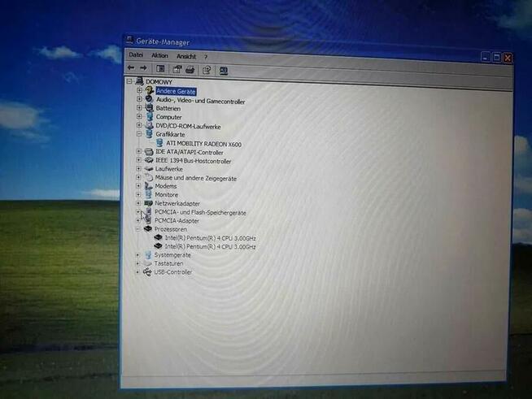The width and height of the screenshot is (532, 399).
Task: Expand the Batterien node
Action: pos(139,107)
